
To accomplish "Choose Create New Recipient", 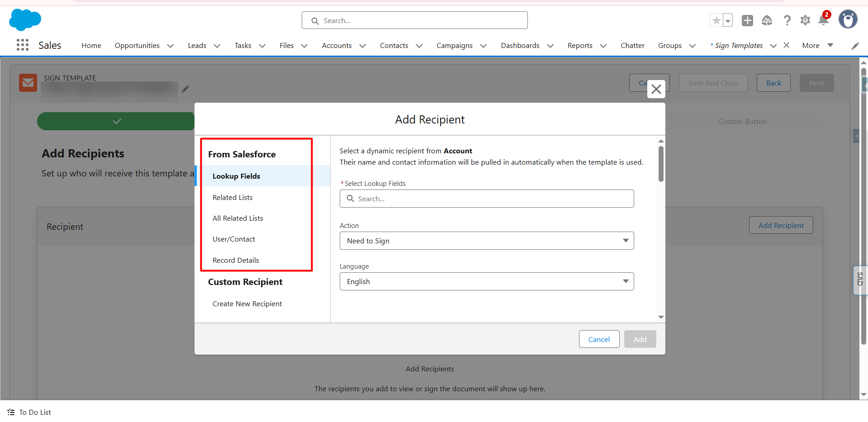I will [247, 303].
